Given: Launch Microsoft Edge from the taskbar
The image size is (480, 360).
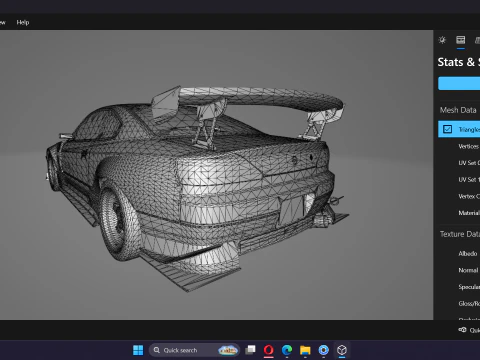Looking at the screenshot, I should [x=287, y=350].
